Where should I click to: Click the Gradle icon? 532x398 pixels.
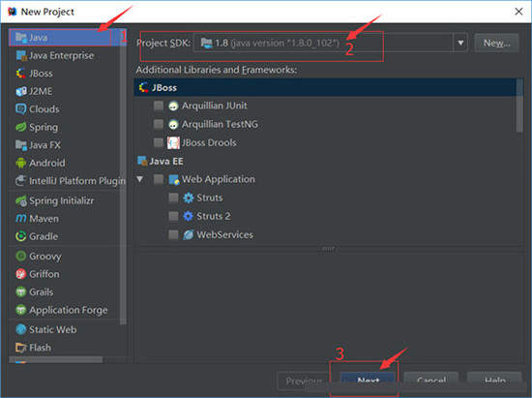(x=21, y=236)
